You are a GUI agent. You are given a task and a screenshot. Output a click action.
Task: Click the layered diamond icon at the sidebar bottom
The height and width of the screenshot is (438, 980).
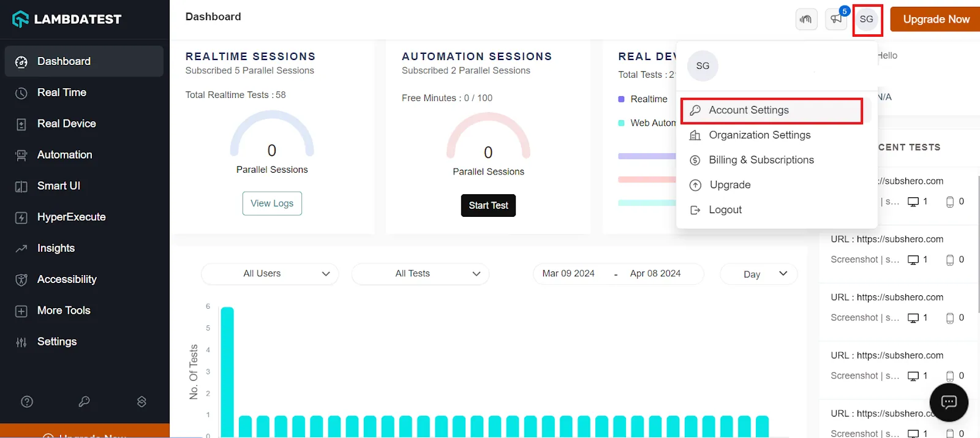[x=141, y=402]
